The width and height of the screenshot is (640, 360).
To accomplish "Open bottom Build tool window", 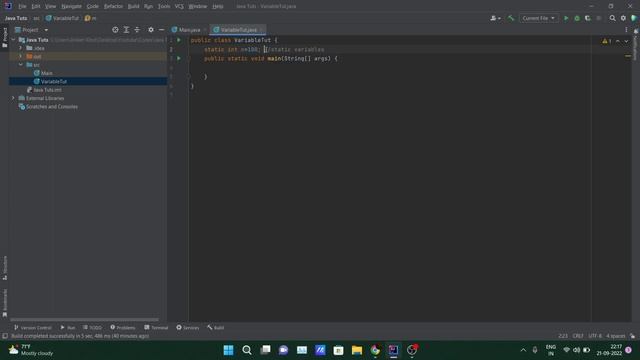I will [x=216, y=328].
